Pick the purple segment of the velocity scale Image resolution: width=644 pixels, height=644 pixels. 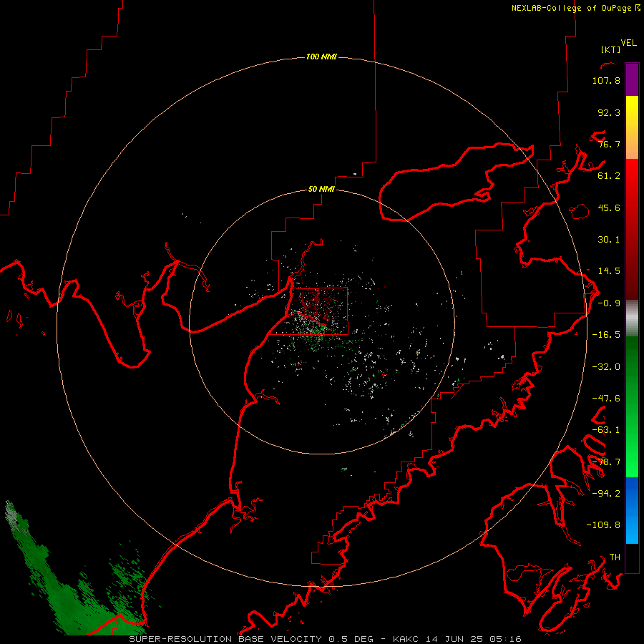tap(632, 79)
